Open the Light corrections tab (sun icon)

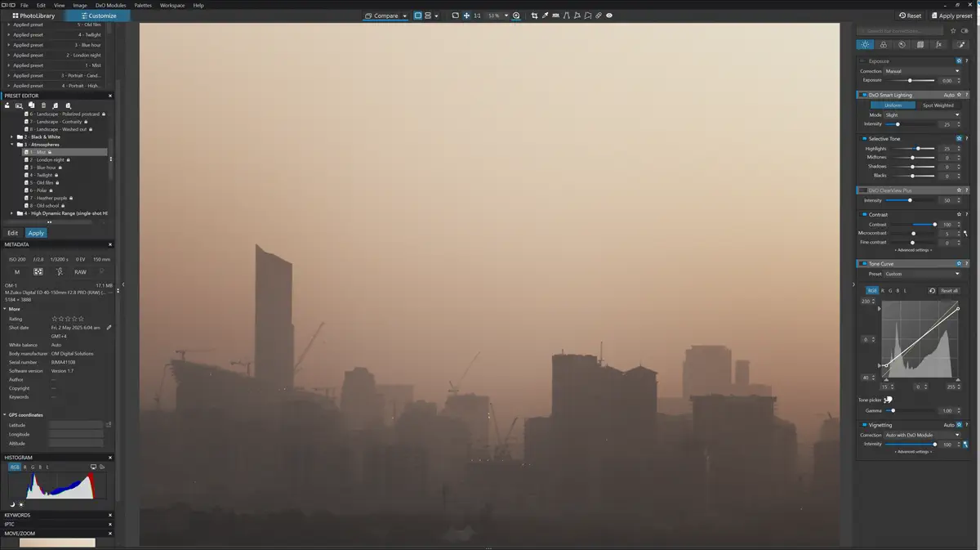865,44
